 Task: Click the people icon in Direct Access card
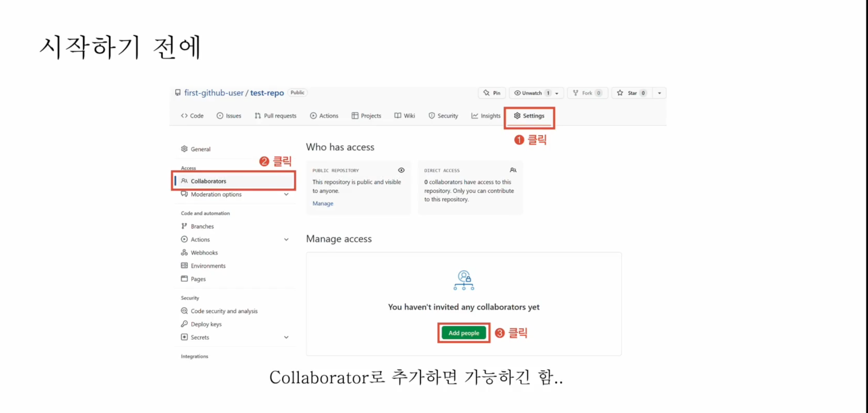tap(513, 170)
